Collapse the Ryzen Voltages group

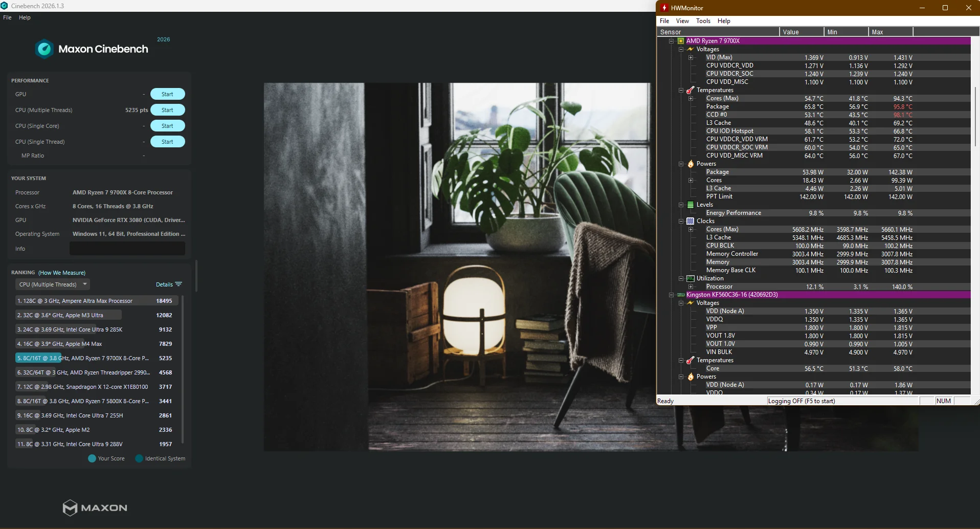pyautogui.click(x=681, y=49)
